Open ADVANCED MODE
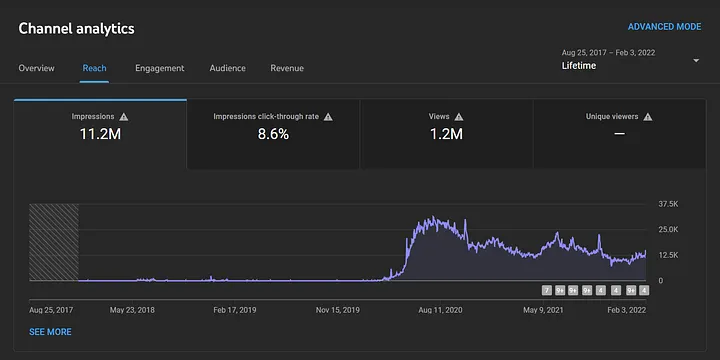The height and width of the screenshot is (360, 720). tap(664, 27)
